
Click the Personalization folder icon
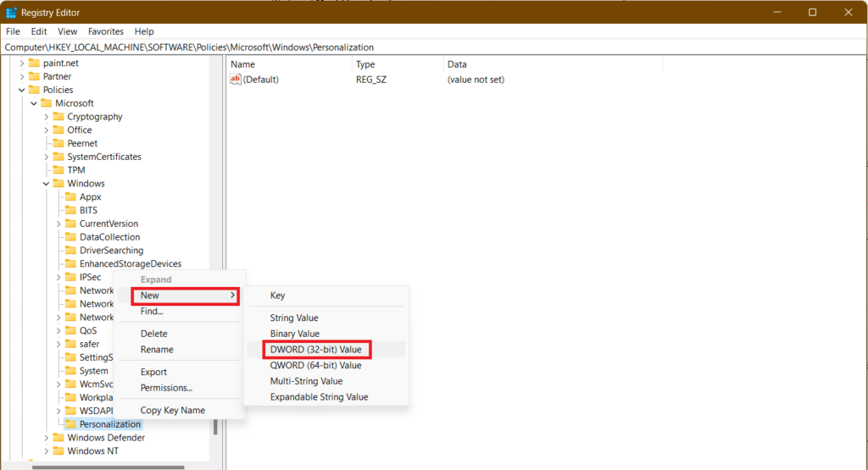pos(70,424)
